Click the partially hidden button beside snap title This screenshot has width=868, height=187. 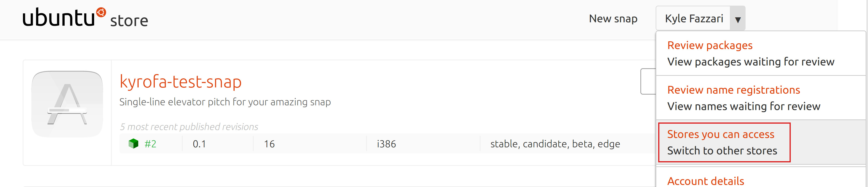(648, 81)
